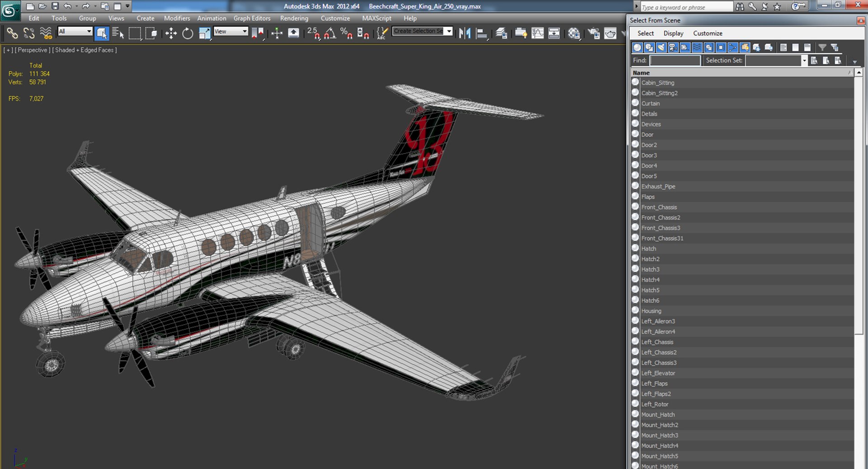Save the scene file
This screenshot has width=868, height=469.
point(55,6)
